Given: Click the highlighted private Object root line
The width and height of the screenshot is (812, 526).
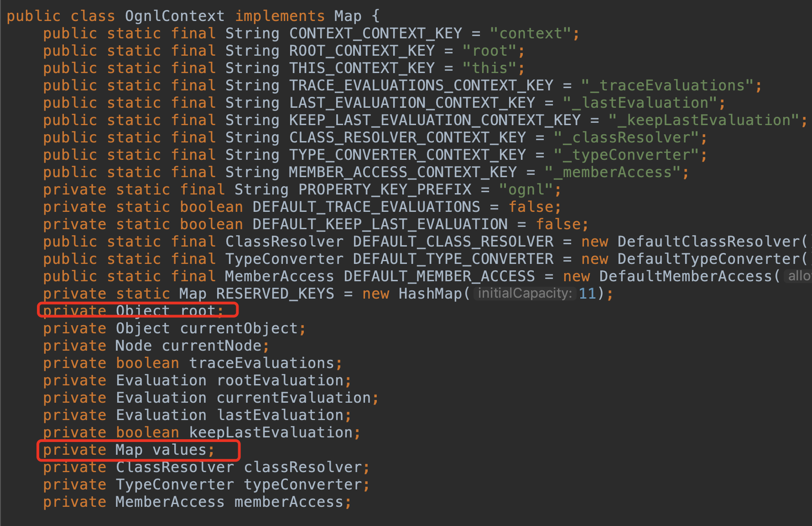Looking at the screenshot, I should [x=138, y=310].
